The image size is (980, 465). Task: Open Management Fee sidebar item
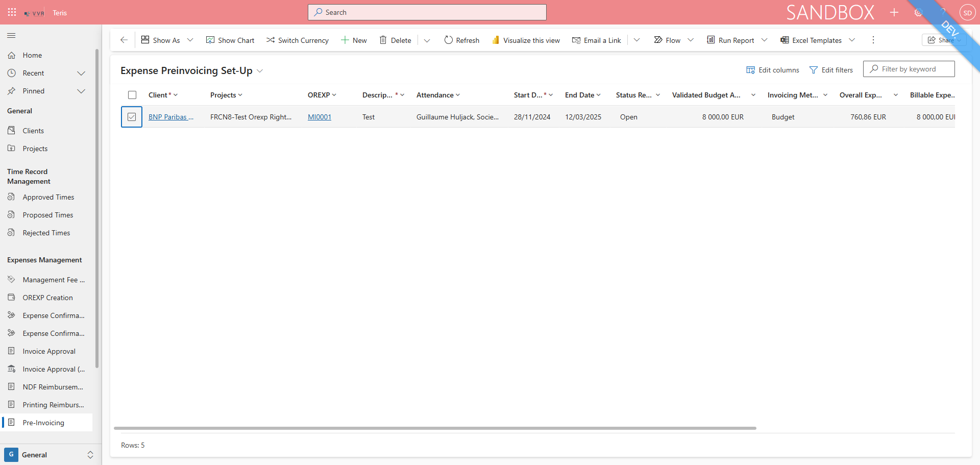[x=46, y=280]
